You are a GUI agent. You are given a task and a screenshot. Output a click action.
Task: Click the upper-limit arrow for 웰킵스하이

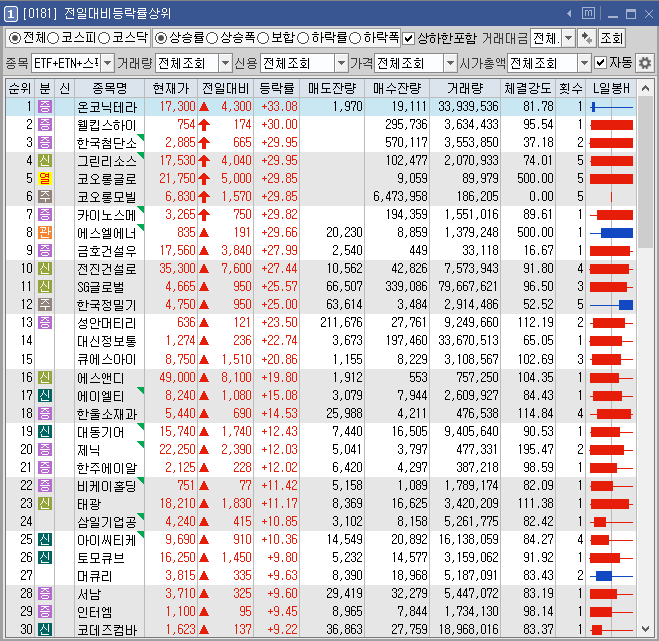204,125
